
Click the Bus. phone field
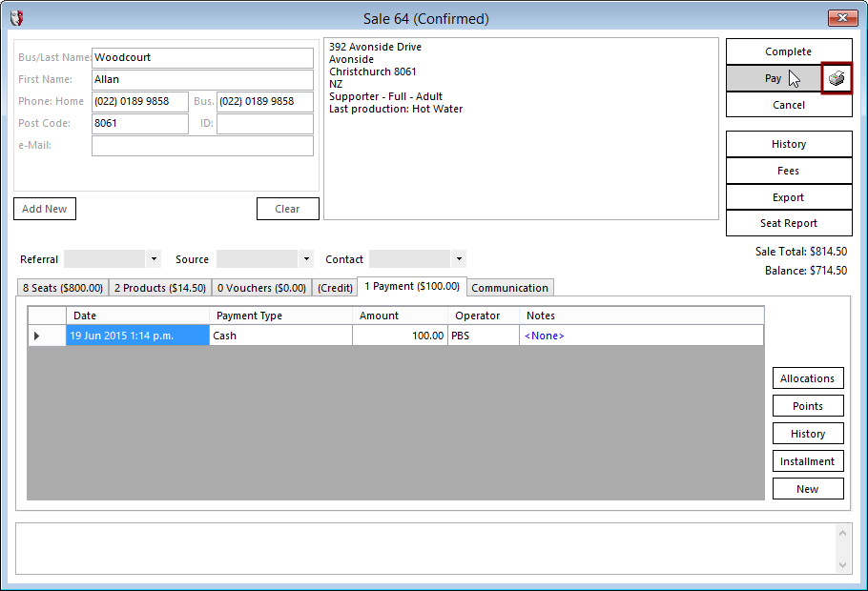(x=265, y=101)
